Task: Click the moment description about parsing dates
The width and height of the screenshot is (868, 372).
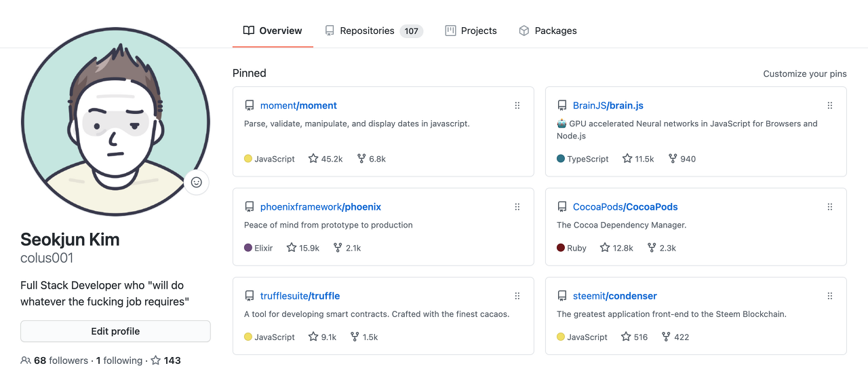Action: click(357, 124)
